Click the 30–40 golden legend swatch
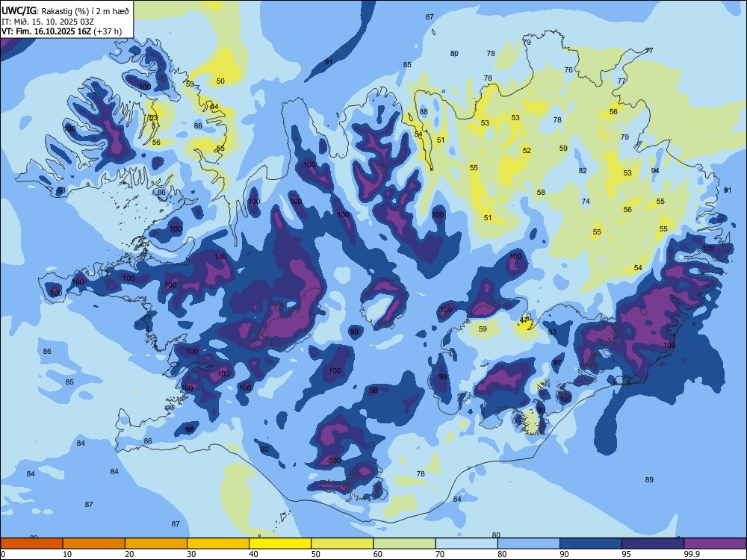Image resolution: width=747 pixels, height=560 pixels. pyautogui.click(x=217, y=544)
